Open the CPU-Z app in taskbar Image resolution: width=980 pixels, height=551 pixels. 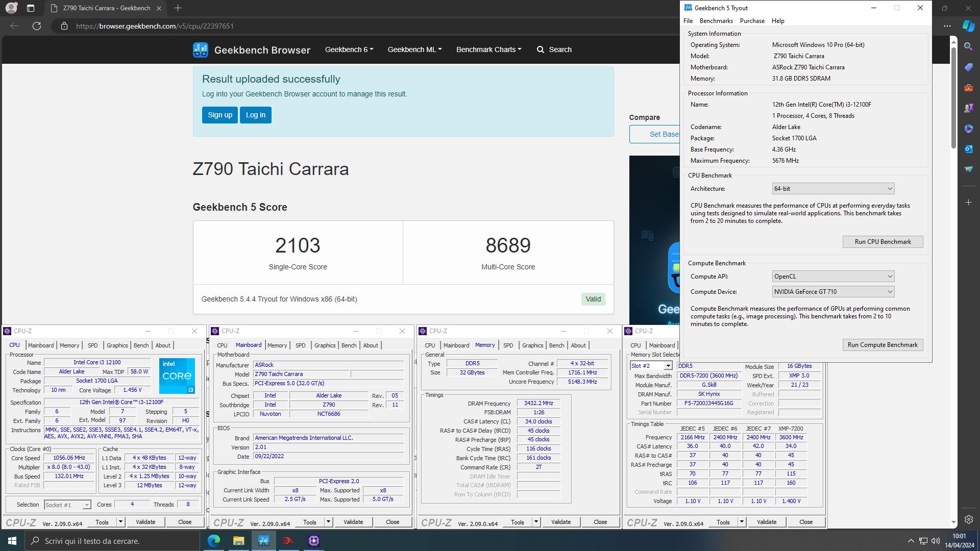coord(314,541)
